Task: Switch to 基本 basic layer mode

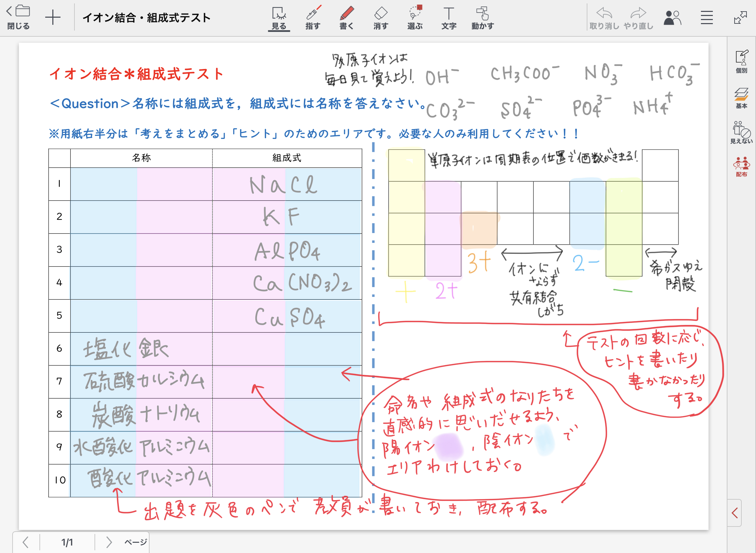Action: coord(741,98)
